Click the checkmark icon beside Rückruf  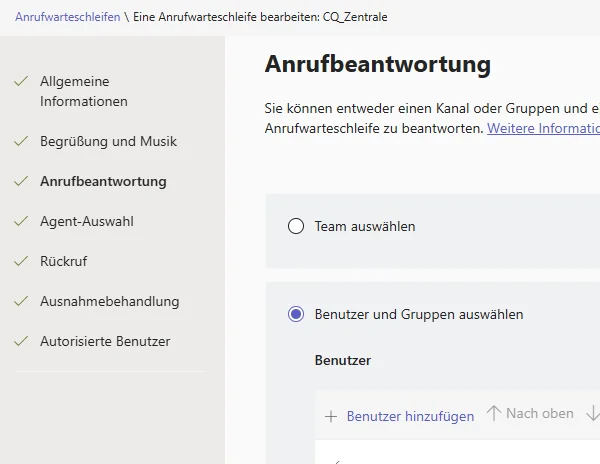click(x=21, y=261)
